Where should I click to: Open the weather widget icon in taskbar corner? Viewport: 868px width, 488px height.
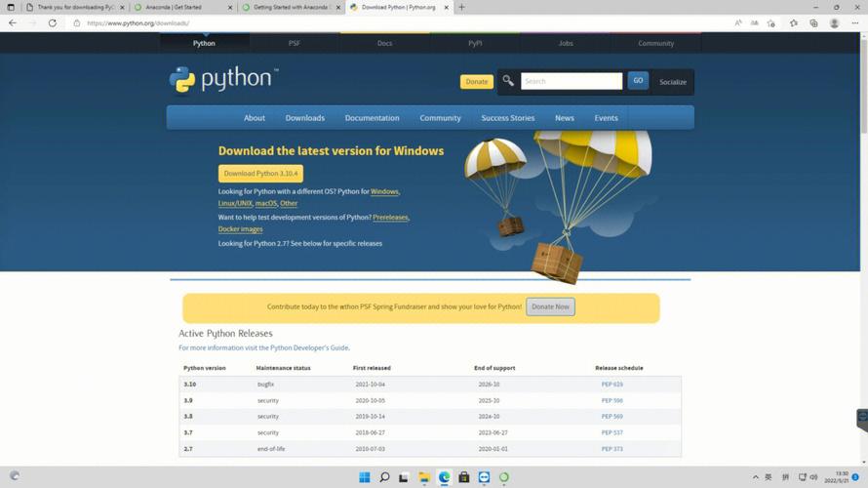click(x=15, y=476)
